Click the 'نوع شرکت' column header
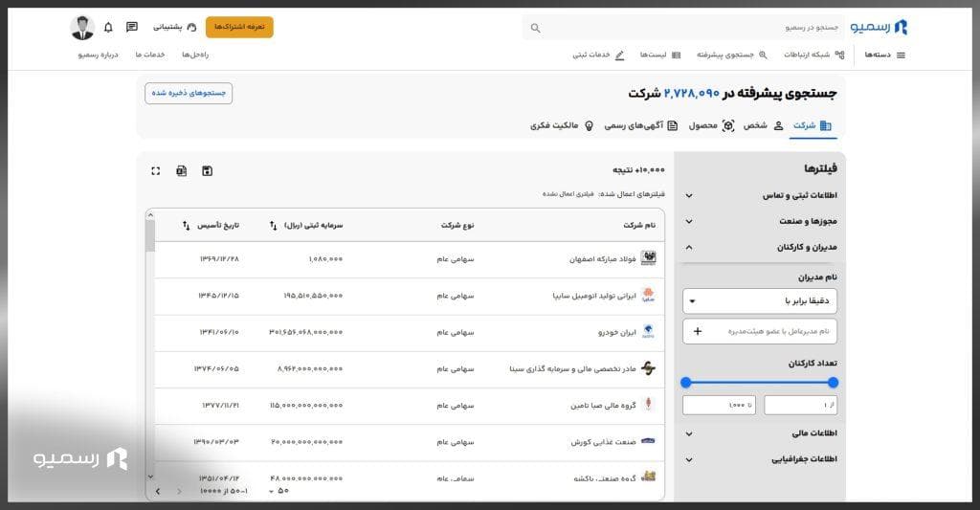Screen dimensions: 980x510 click(x=457, y=225)
